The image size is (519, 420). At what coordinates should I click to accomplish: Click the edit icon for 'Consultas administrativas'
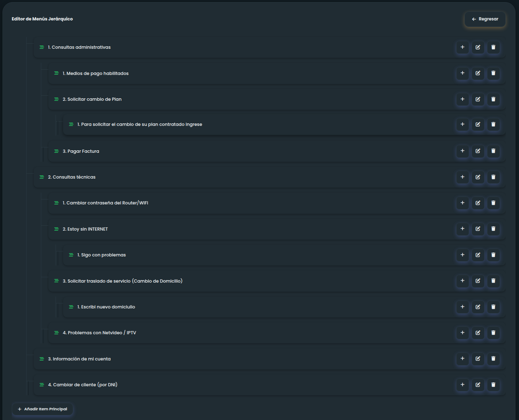[x=478, y=47]
